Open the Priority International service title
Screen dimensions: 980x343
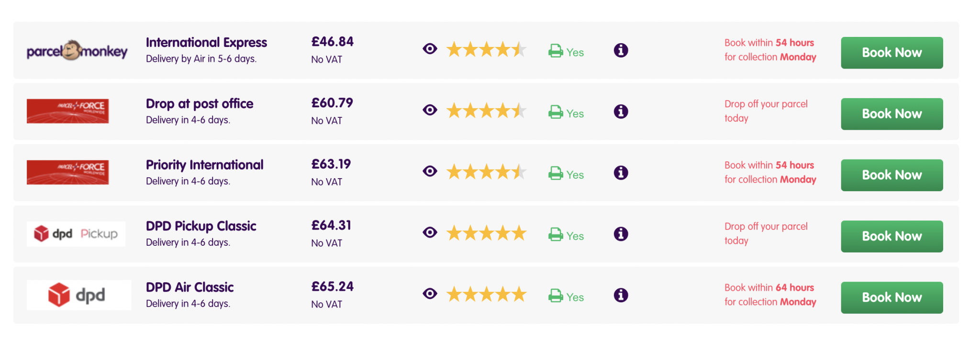tap(205, 165)
